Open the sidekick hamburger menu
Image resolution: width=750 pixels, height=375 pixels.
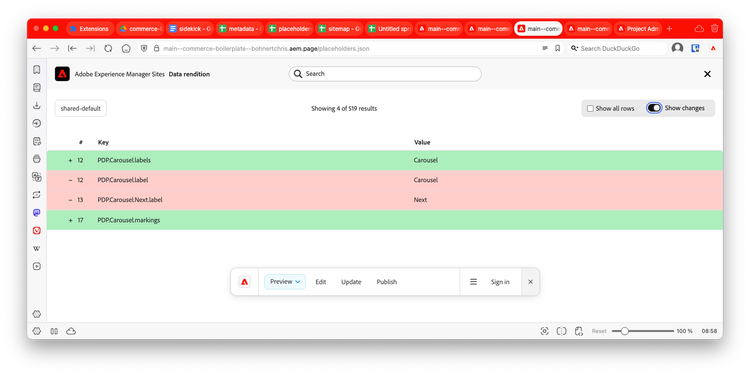474,282
